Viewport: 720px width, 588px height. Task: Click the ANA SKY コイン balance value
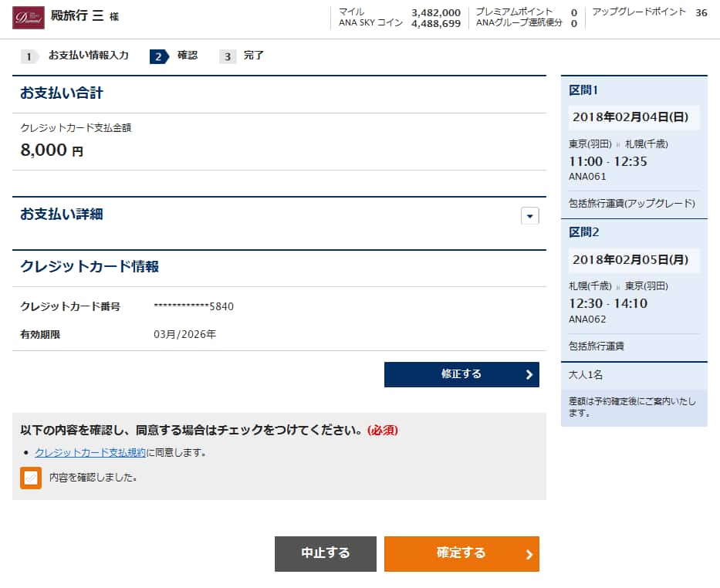tap(436, 24)
